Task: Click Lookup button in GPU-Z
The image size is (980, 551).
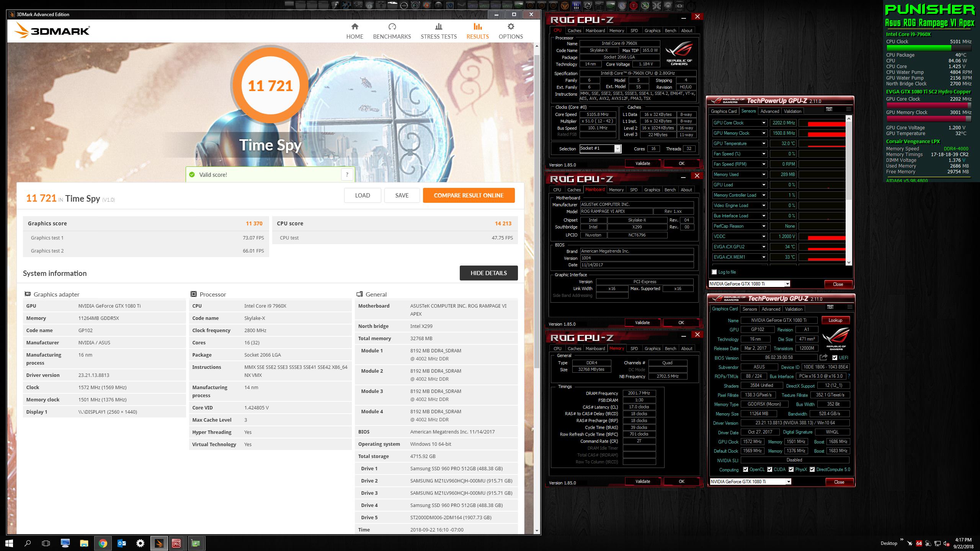Action: (x=835, y=320)
